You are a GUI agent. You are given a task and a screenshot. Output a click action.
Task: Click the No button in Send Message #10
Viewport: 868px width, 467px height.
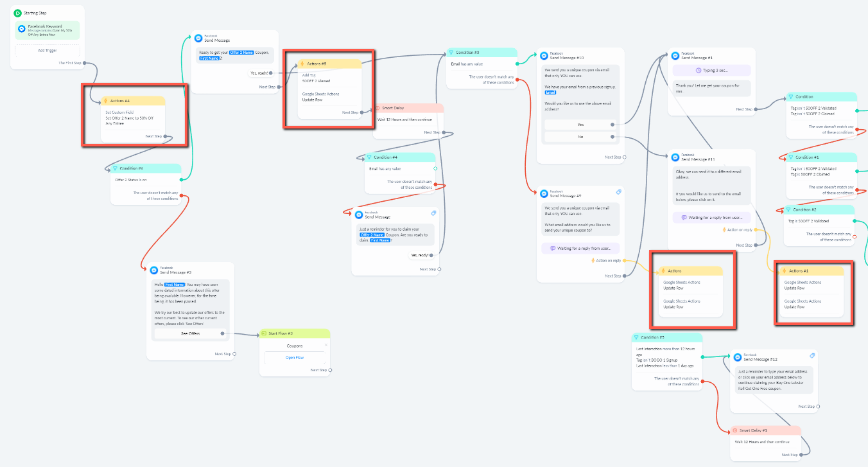[580, 137]
